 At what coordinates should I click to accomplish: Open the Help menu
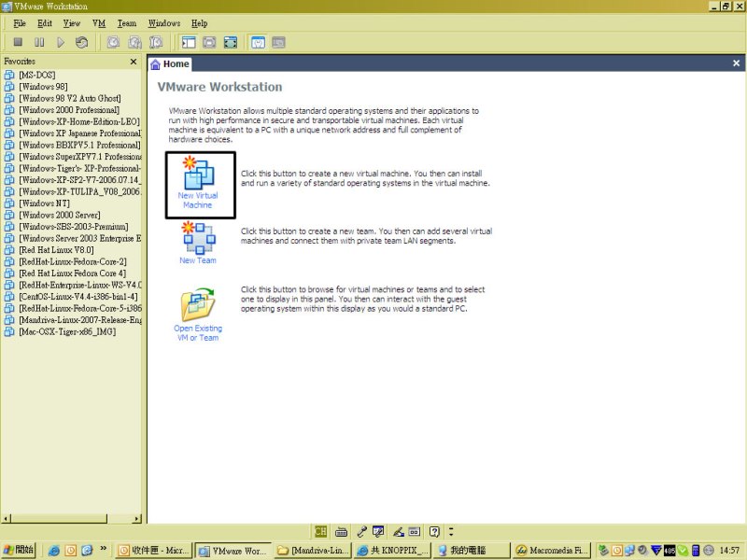click(199, 22)
